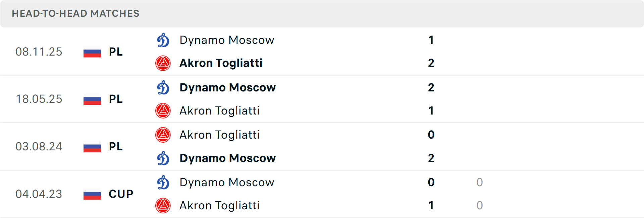The height and width of the screenshot is (218, 644).
Task: Click the Dynamo Moscow crest in the 08.11.25 match
Action: [163, 40]
